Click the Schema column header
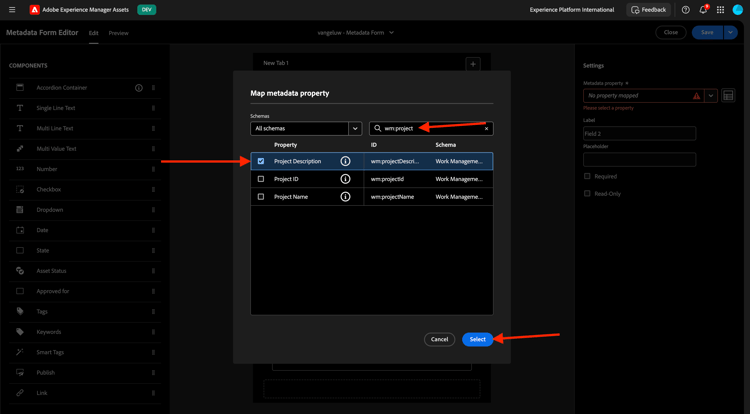750x414 pixels. point(445,145)
